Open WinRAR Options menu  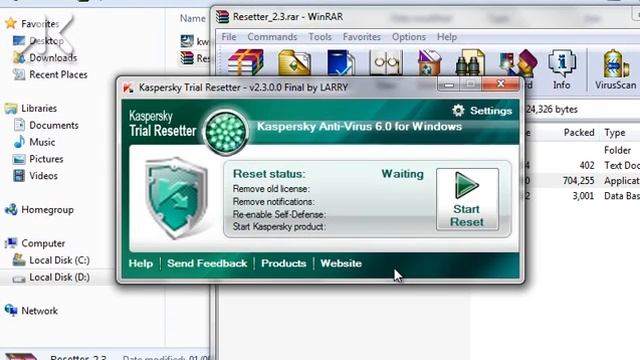coord(409,37)
